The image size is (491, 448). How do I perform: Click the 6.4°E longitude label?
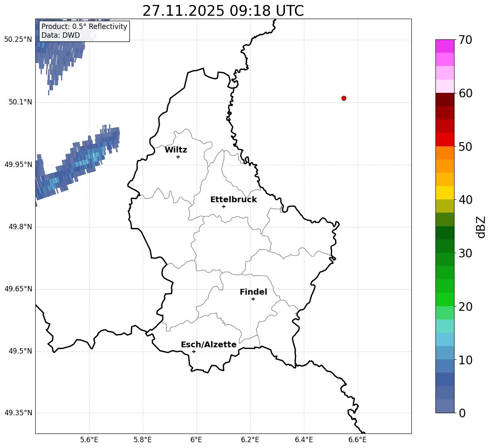[304, 440]
